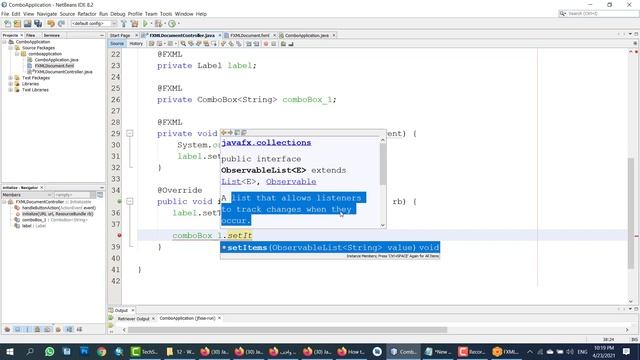Click the Profile Project toolbar icon

click(x=172, y=24)
